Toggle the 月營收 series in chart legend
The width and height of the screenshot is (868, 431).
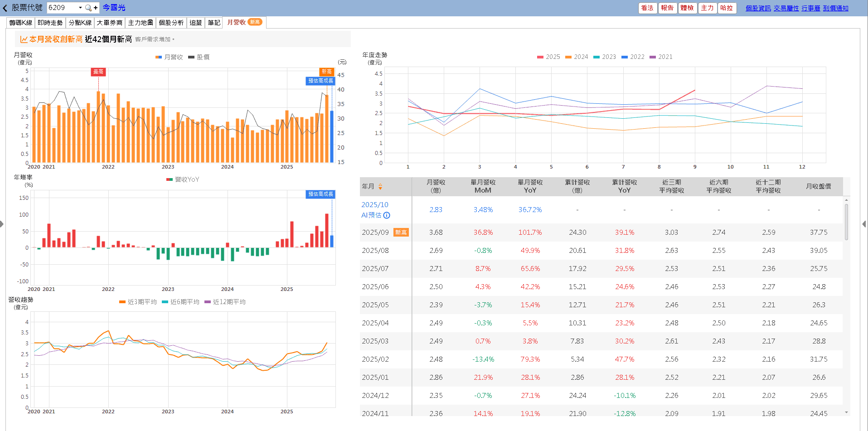pyautogui.click(x=170, y=57)
